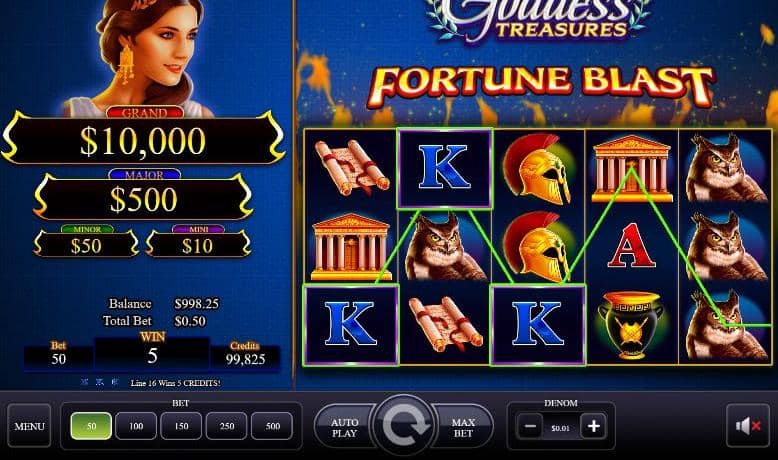Select the 100 bet option
The image size is (778, 460).
(x=136, y=426)
